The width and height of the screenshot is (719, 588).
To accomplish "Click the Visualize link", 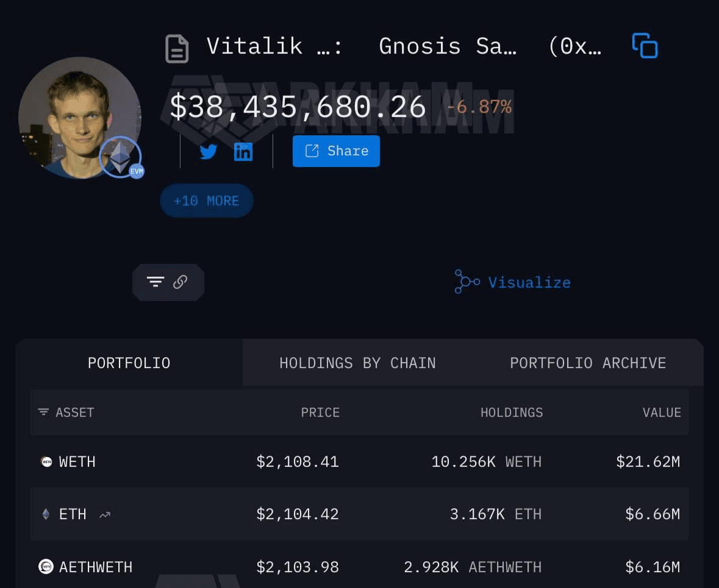I will pos(529,283).
